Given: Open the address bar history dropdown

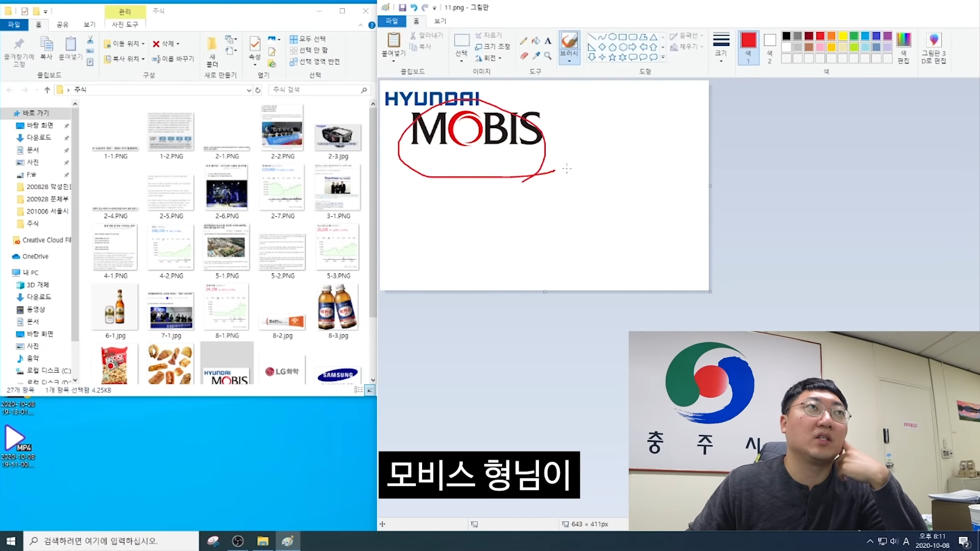Looking at the screenshot, I should pyautogui.click(x=249, y=90).
